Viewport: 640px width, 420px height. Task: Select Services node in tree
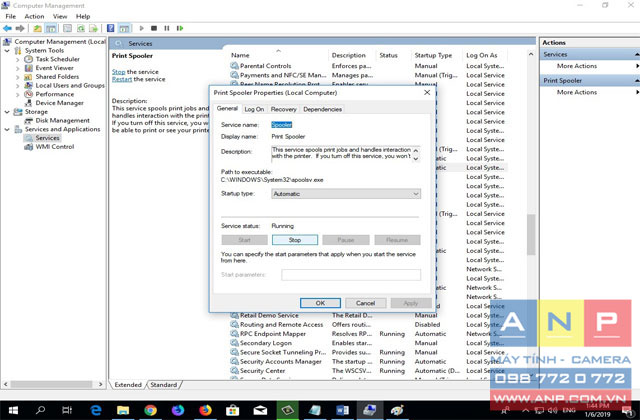pyautogui.click(x=47, y=138)
